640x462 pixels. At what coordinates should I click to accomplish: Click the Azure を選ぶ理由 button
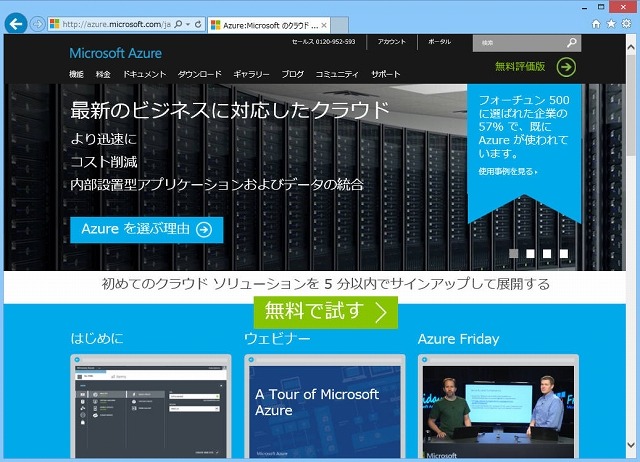click(x=146, y=229)
